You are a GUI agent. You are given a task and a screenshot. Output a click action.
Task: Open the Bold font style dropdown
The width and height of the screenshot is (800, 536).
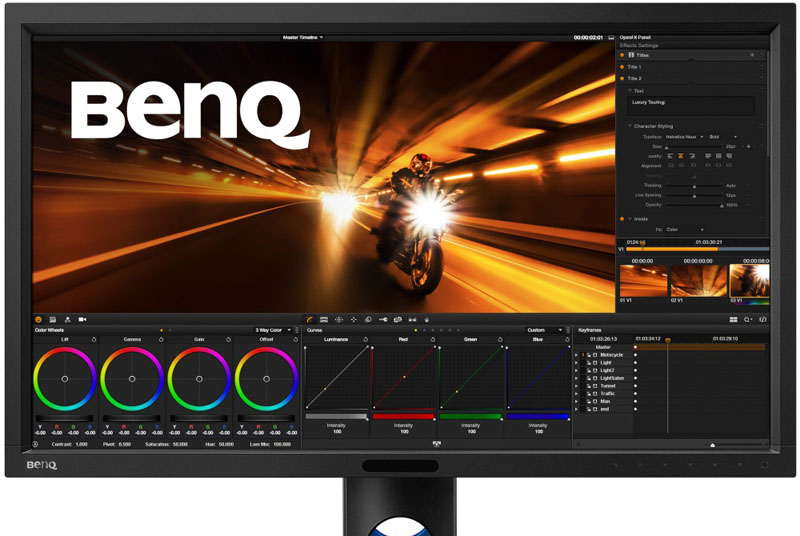[x=723, y=137]
